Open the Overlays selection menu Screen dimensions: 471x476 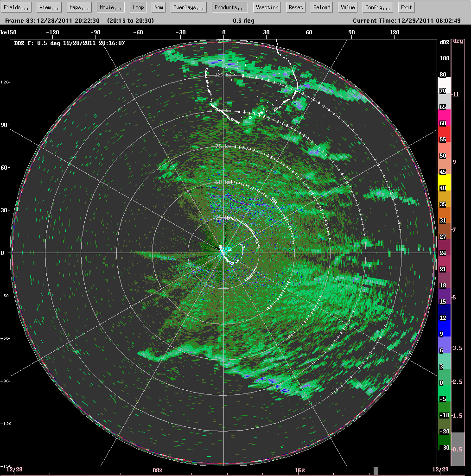coord(188,6)
